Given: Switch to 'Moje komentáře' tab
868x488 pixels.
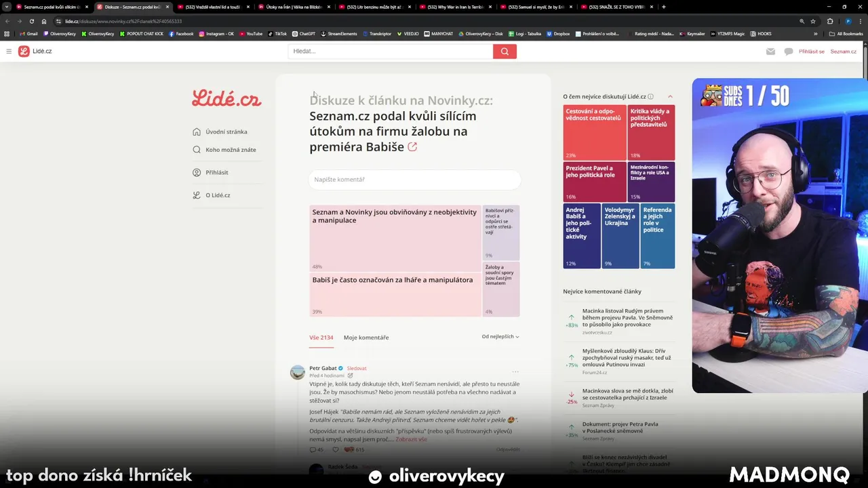Looking at the screenshot, I should pyautogui.click(x=366, y=338).
